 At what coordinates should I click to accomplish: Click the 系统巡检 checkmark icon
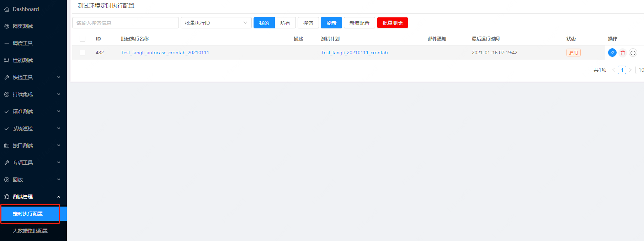(x=7, y=128)
